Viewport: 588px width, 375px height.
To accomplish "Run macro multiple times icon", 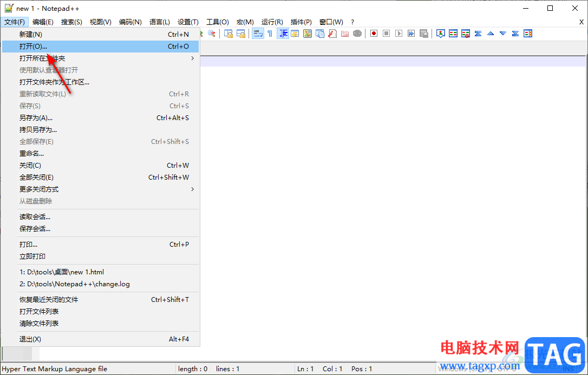I will (411, 34).
